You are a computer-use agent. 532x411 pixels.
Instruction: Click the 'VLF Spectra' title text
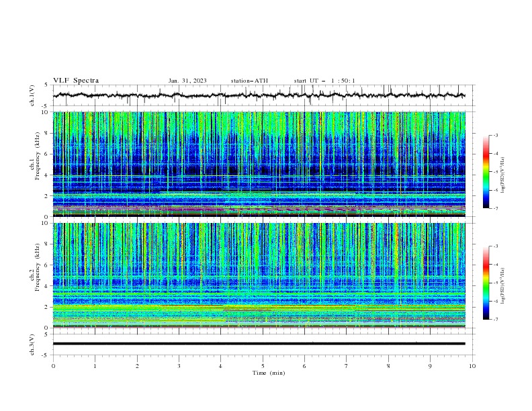pos(76,81)
